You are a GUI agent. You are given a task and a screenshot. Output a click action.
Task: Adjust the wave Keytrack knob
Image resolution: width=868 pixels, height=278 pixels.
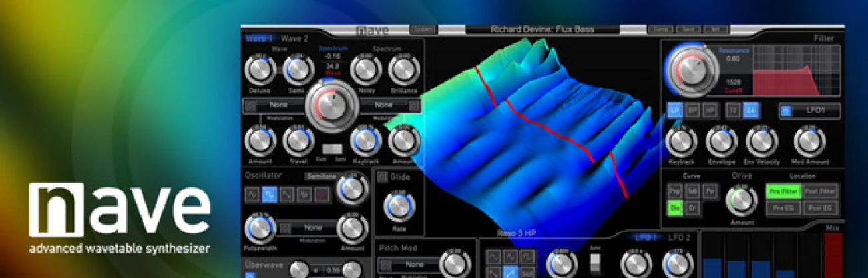click(x=365, y=141)
